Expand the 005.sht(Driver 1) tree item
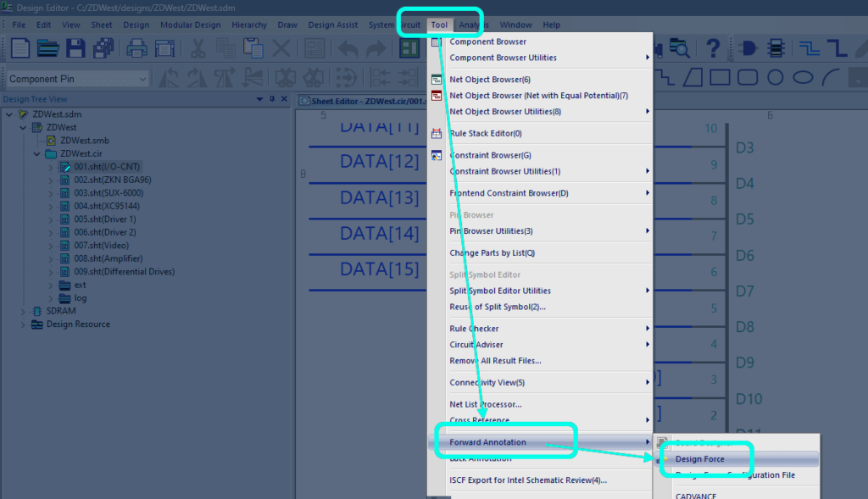Image resolution: width=868 pixels, height=499 pixels. click(x=51, y=219)
